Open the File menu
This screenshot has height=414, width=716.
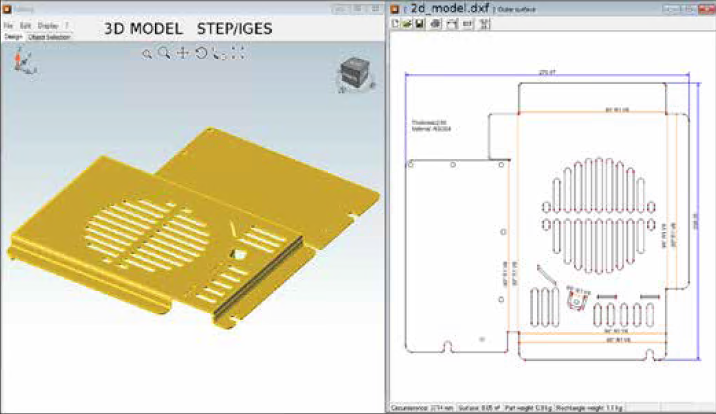pyautogui.click(x=8, y=25)
